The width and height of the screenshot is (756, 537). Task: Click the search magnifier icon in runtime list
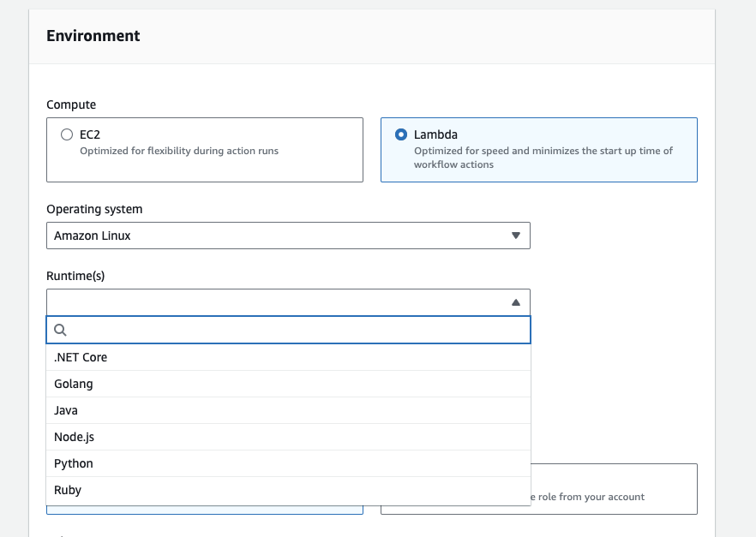click(60, 330)
